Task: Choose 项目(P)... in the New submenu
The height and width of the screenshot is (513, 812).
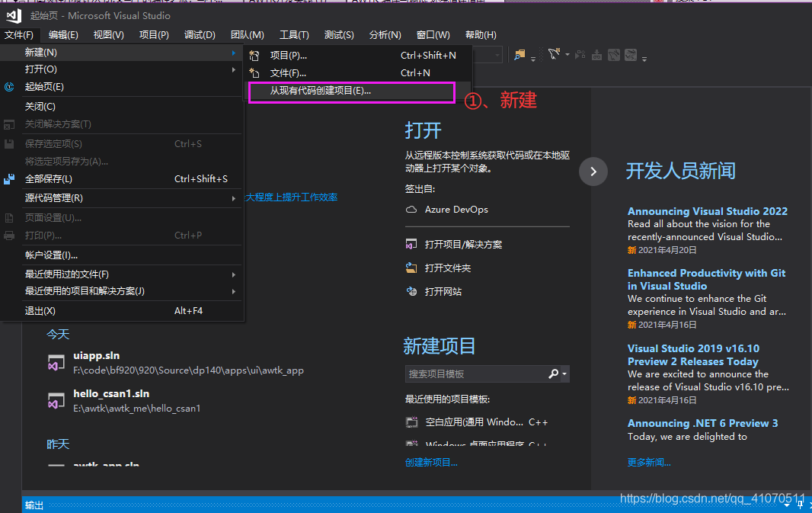Action: tap(358, 56)
